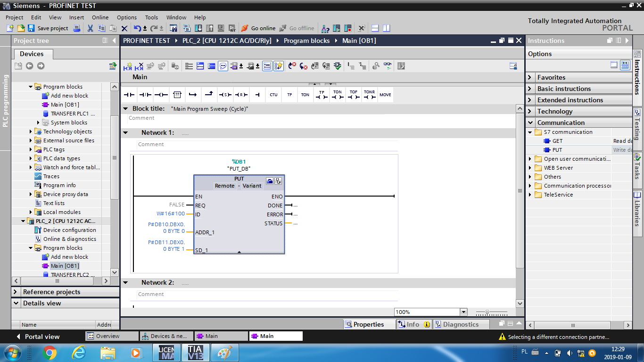Toggle free comments display in the editor
The height and width of the screenshot is (362, 644).
pos(223,66)
